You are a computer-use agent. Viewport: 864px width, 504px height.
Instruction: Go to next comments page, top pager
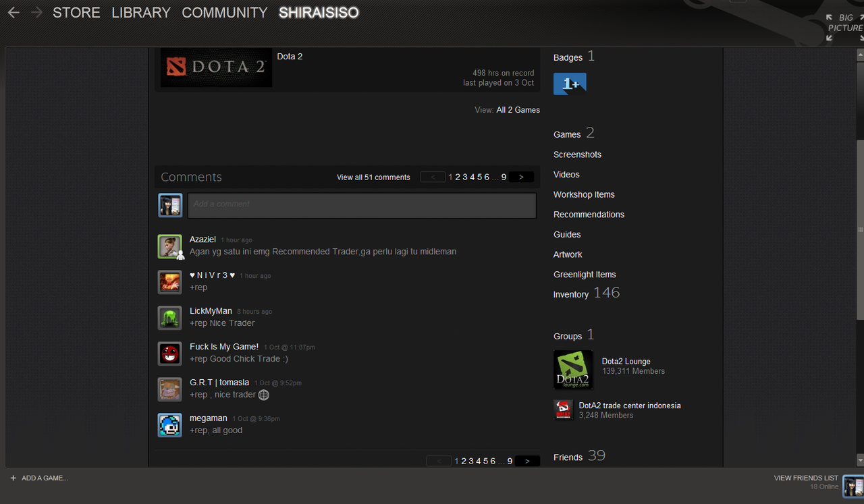pyautogui.click(x=521, y=177)
